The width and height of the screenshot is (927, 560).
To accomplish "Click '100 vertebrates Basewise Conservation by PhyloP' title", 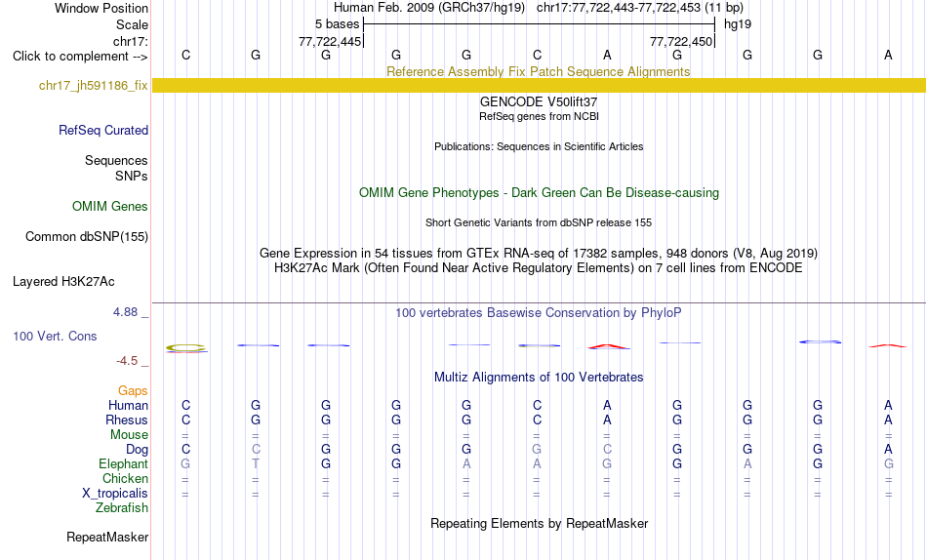I will (x=539, y=313).
